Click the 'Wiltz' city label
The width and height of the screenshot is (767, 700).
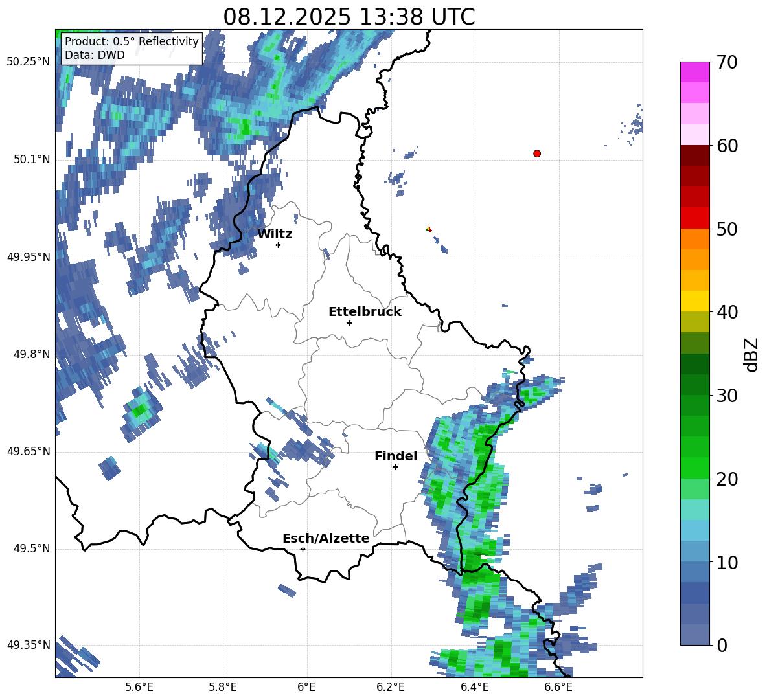[x=275, y=234]
